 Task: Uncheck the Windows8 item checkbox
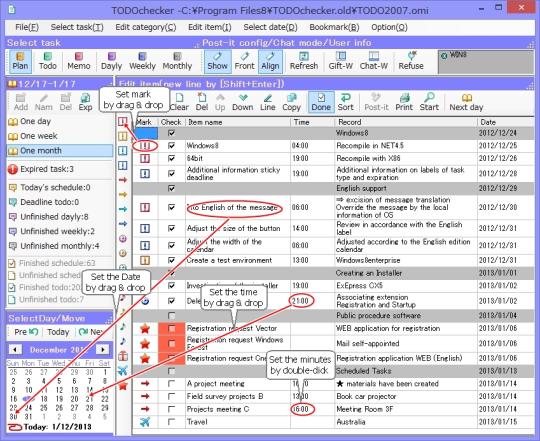(172, 146)
